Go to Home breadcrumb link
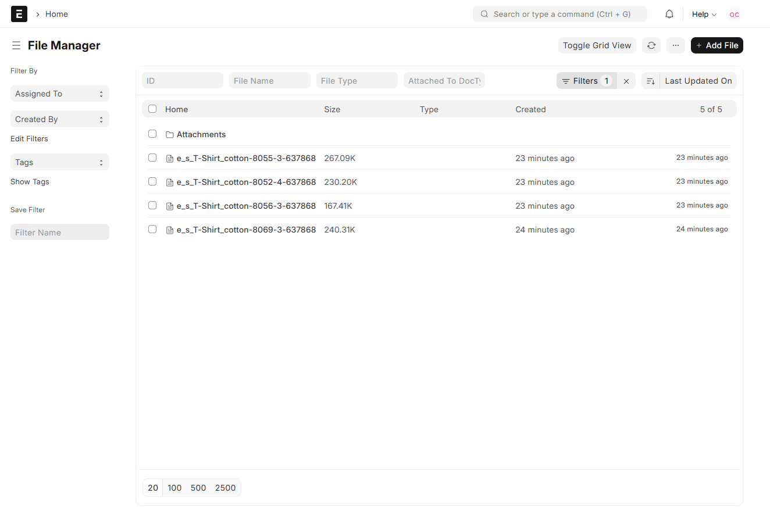This screenshot has height=532, width=770. (x=56, y=14)
